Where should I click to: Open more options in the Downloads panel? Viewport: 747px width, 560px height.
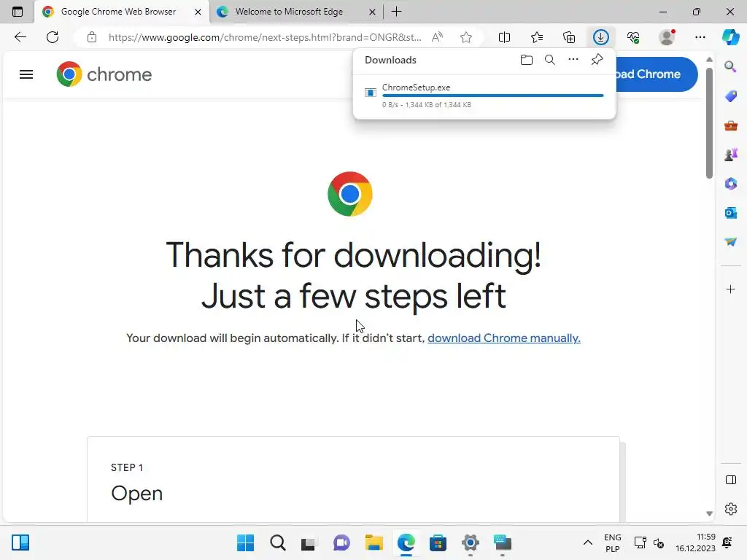[573, 60]
